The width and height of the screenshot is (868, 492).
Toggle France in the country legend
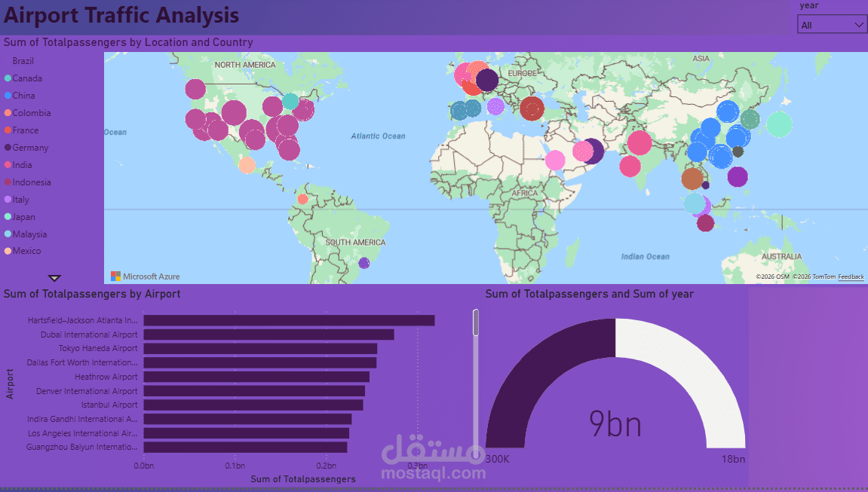(8, 130)
